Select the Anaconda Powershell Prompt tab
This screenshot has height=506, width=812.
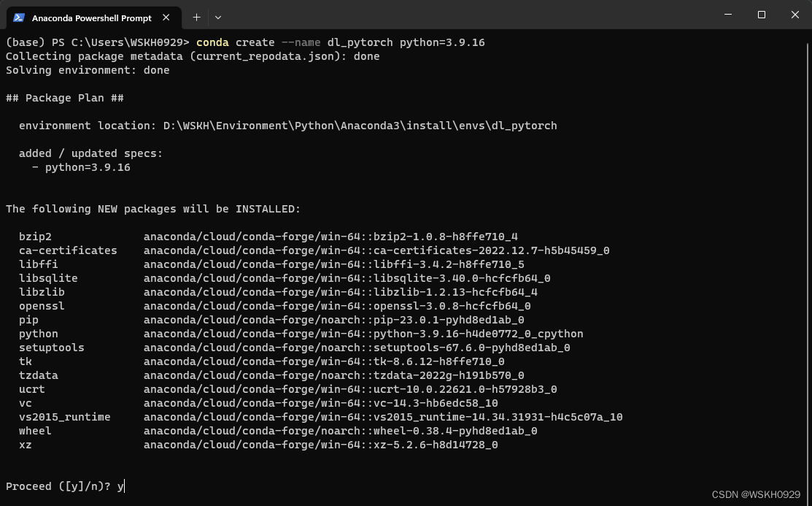[93, 18]
